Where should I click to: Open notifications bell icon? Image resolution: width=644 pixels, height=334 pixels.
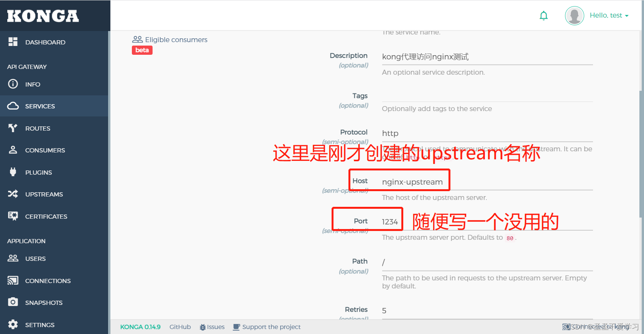click(544, 16)
